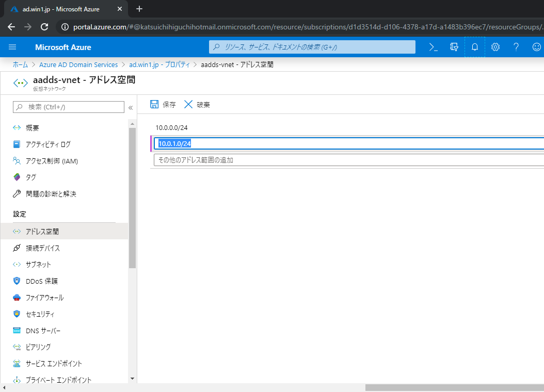Open the help question mark icon
The width and height of the screenshot is (544, 392).
pos(516,47)
